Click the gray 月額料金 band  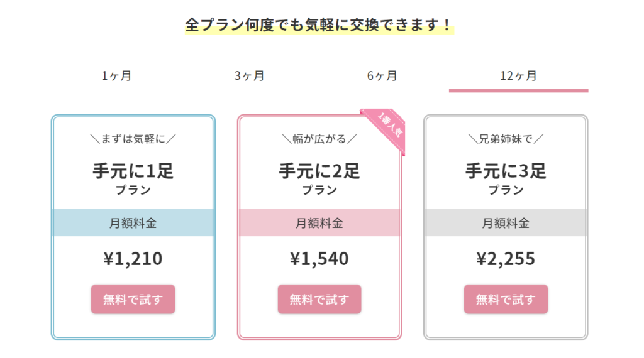point(506,223)
